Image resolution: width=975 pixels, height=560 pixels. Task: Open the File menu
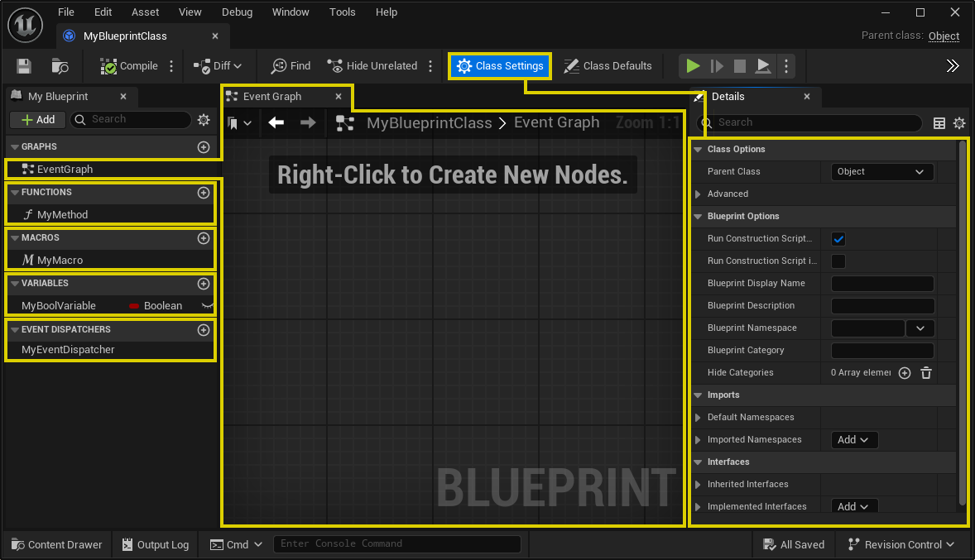(66, 12)
